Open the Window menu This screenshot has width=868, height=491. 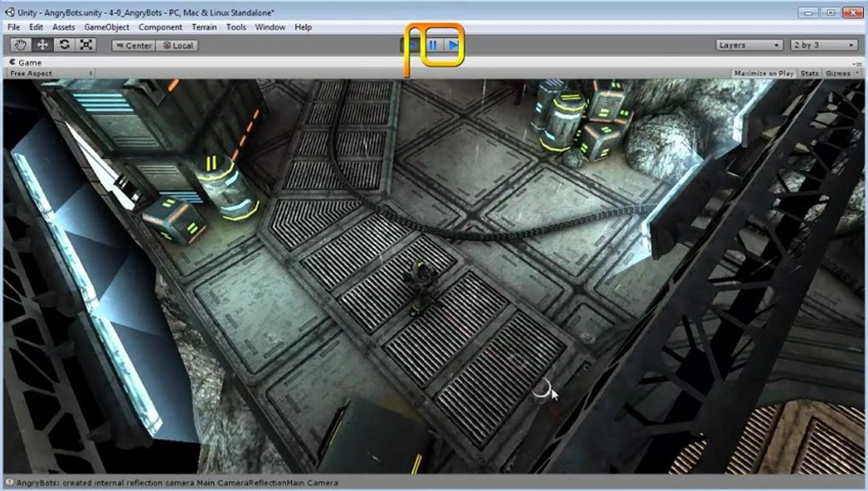(270, 27)
